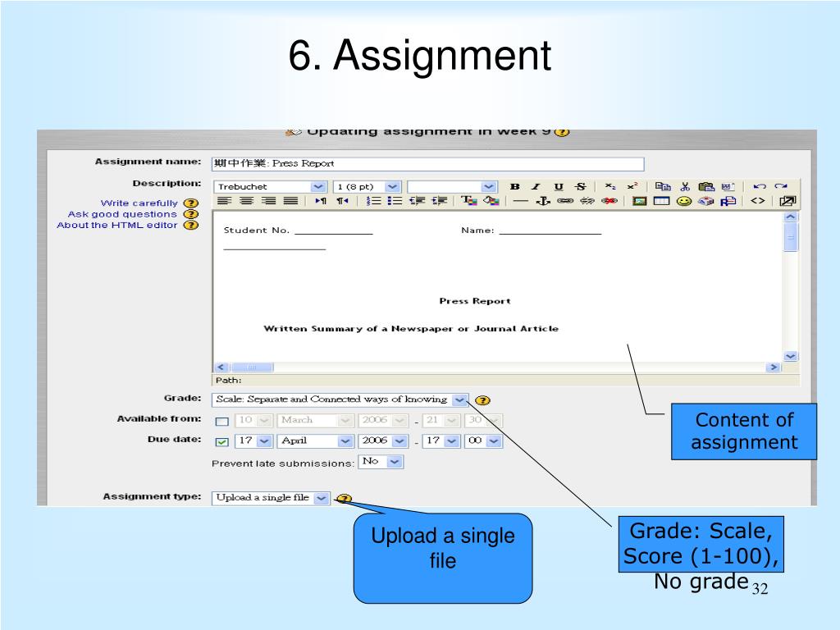The width and height of the screenshot is (840, 630).
Task: Insert a bulleted list
Action: coord(395,201)
